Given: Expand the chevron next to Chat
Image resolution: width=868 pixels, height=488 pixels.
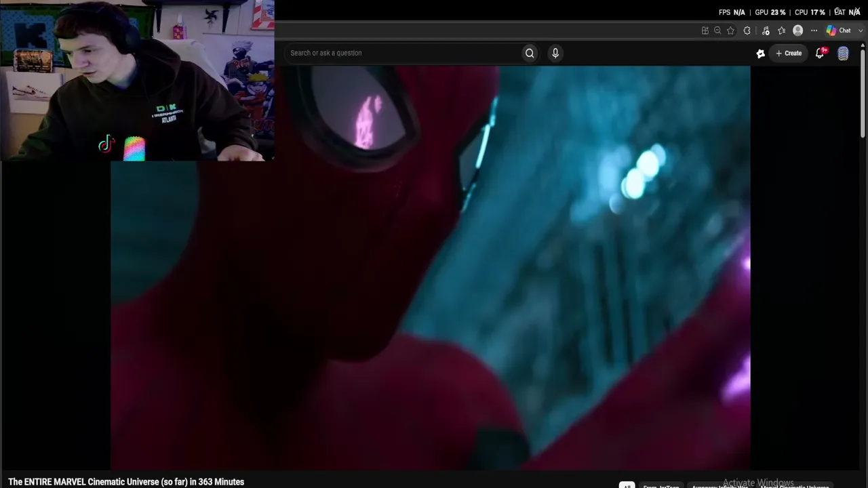Looking at the screenshot, I should [861, 30].
